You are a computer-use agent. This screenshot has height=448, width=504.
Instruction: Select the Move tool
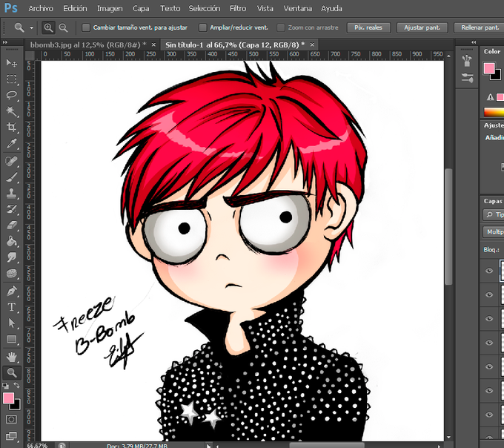pyautogui.click(x=12, y=63)
